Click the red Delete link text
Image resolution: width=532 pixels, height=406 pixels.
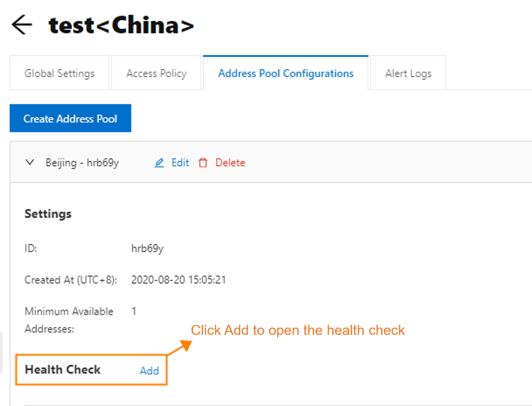(230, 163)
